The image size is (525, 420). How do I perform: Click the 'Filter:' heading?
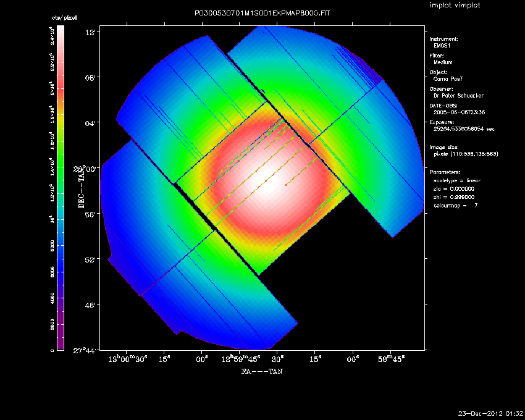click(437, 56)
